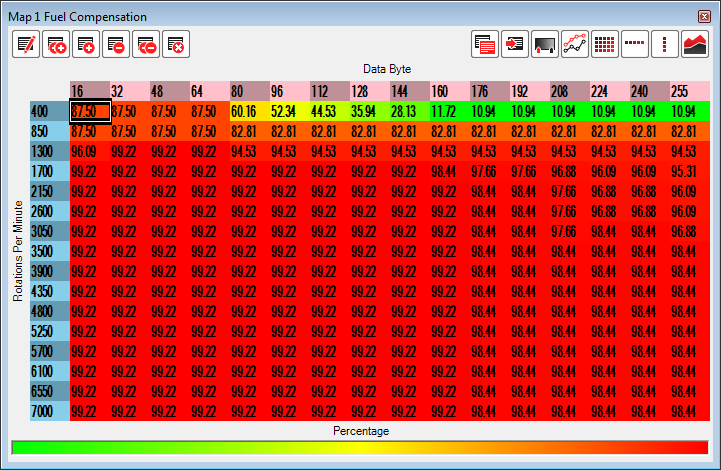Select the 3500 RPM row header

click(x=50, y=252)
